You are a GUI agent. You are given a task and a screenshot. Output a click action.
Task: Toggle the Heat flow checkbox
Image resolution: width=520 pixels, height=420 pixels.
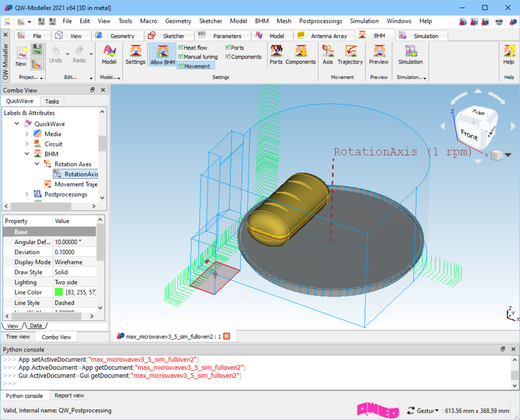[x=181, y=47]
